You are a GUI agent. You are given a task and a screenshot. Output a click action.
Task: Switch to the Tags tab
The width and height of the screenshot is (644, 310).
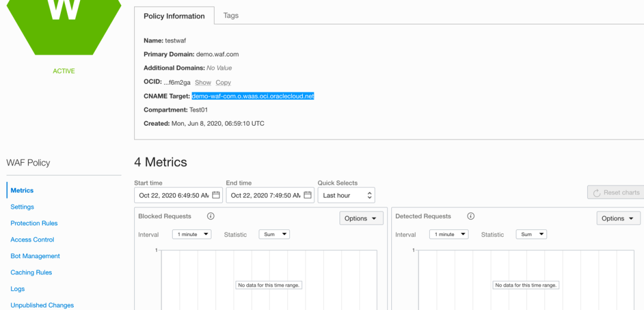coord(231,15)
